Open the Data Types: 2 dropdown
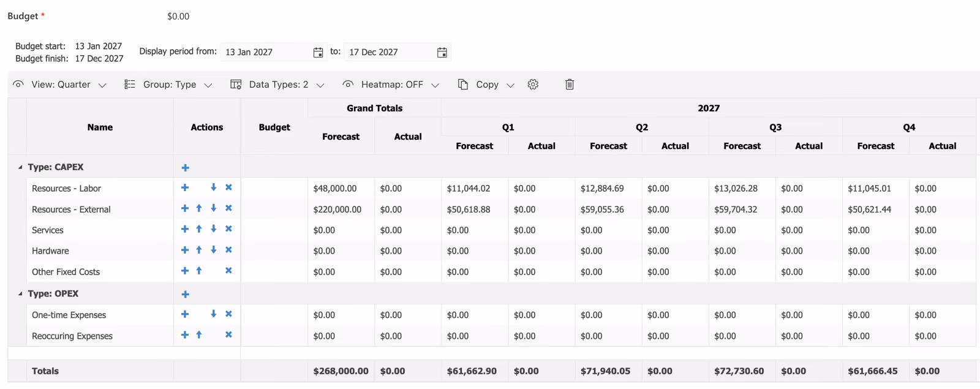This screenshot has height=389, width=980. [277, 85]
